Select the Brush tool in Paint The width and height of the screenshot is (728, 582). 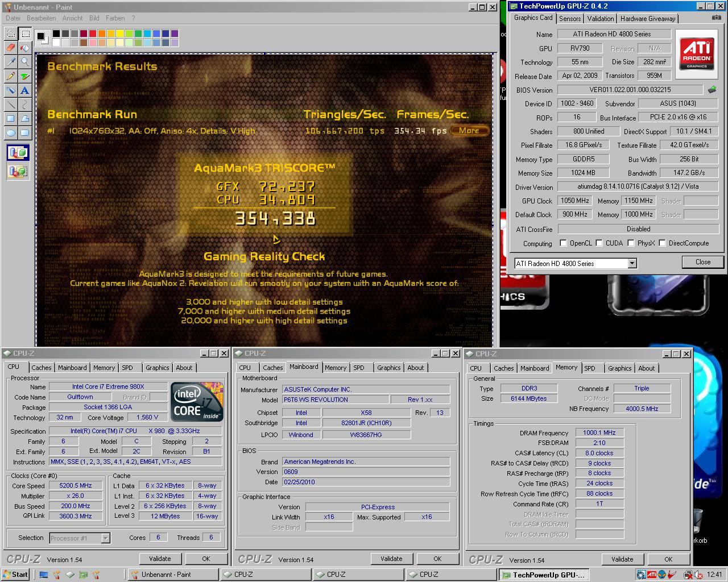pyautogui.click(x=24, y=76)
